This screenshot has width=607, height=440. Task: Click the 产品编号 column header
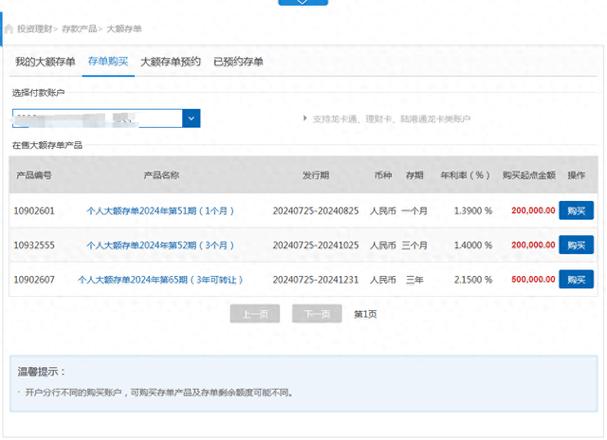click(34, 175)
